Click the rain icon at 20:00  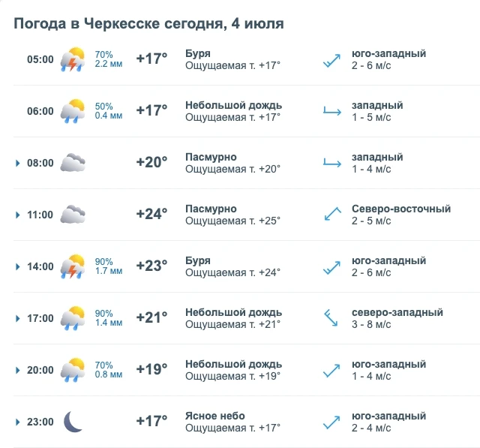pyautogui.click(x=73, y=370)
